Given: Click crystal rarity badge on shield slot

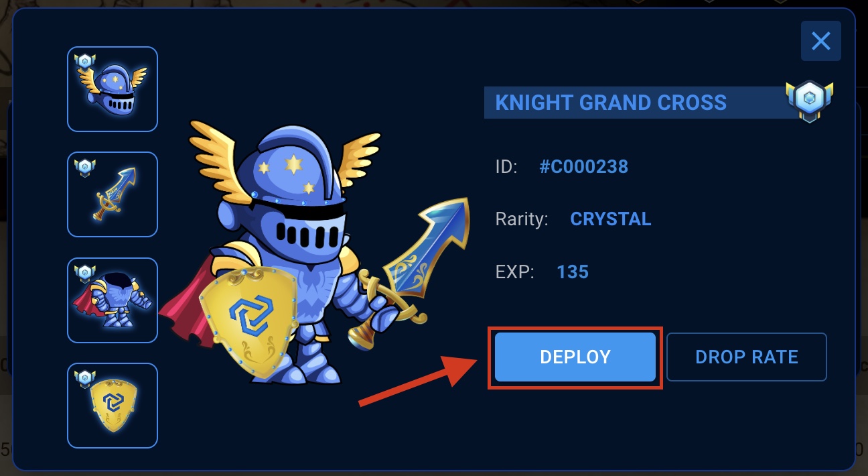Looking at the screenshot, I should click(85, 378).
